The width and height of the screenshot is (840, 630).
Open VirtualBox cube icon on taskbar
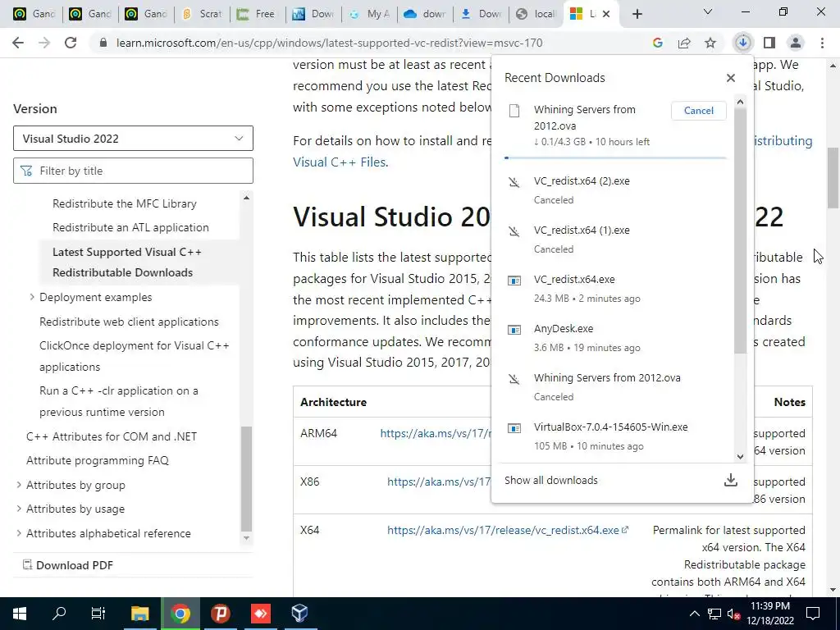(299, 614)
